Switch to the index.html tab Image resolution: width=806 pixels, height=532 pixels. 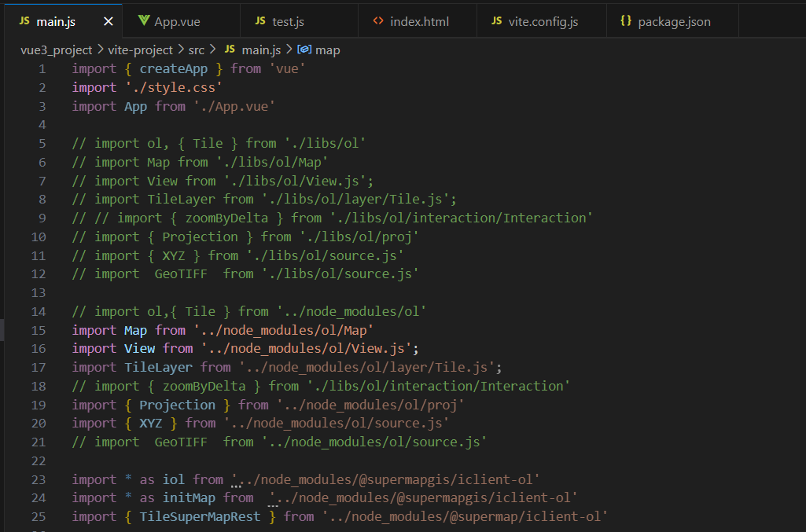point(417,21)
